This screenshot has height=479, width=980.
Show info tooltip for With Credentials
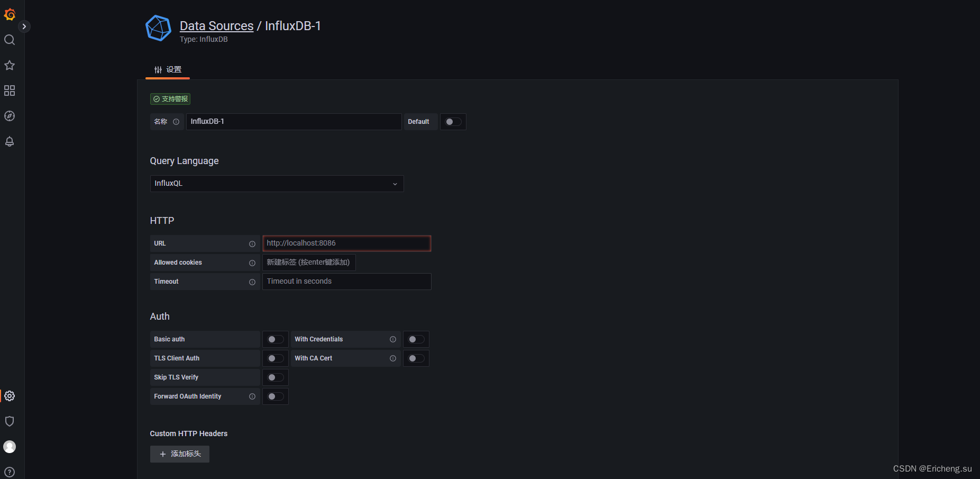[x=393, y=339]
